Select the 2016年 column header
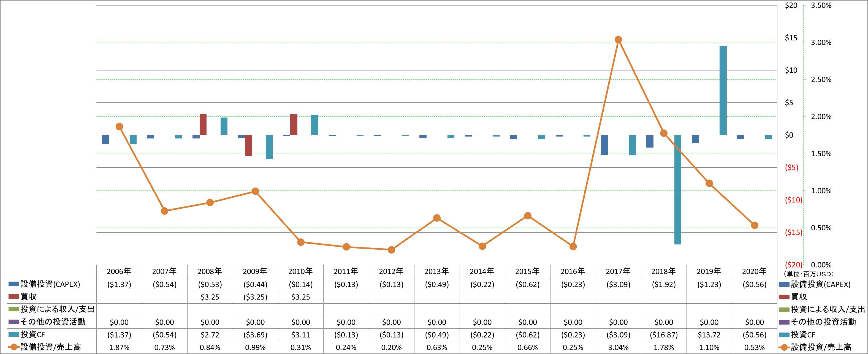The height and width of the screenshot is (354, 868). click(573, 271)
